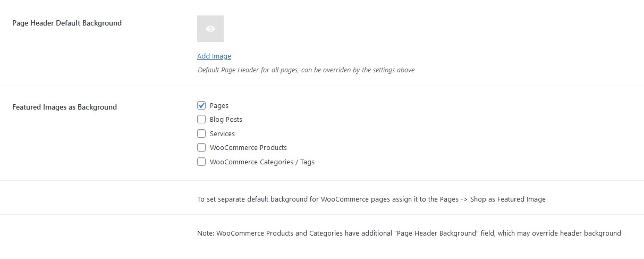This screenshot has width=644, height=259.
Task: Click the separate default background WooCommerce note
Action: tap(371, 199)
